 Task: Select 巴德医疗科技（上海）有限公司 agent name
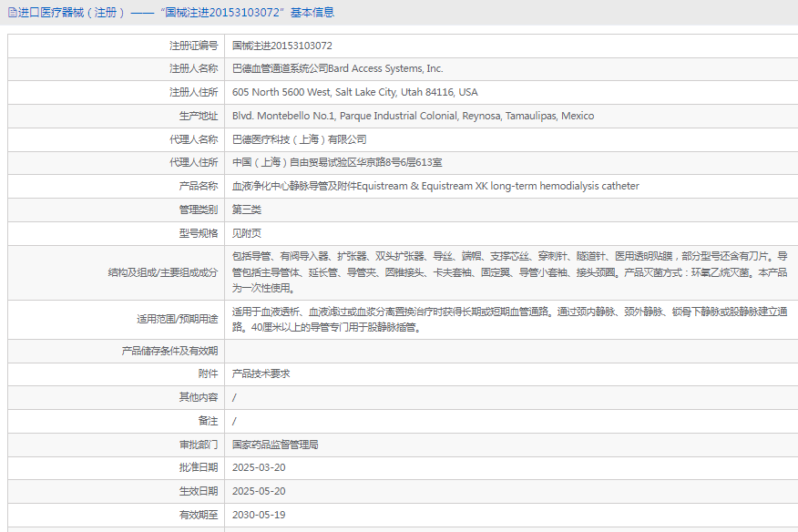(x=299, y=139)
